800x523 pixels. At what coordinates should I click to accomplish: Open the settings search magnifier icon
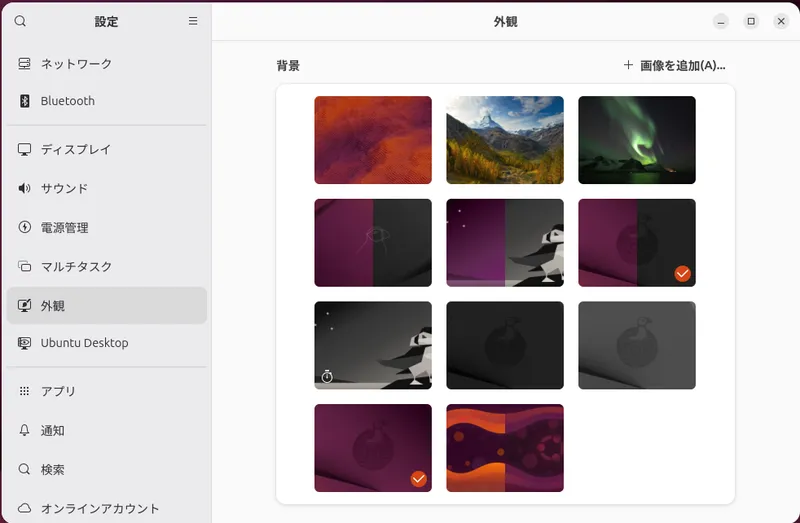[x=20, y=21]
